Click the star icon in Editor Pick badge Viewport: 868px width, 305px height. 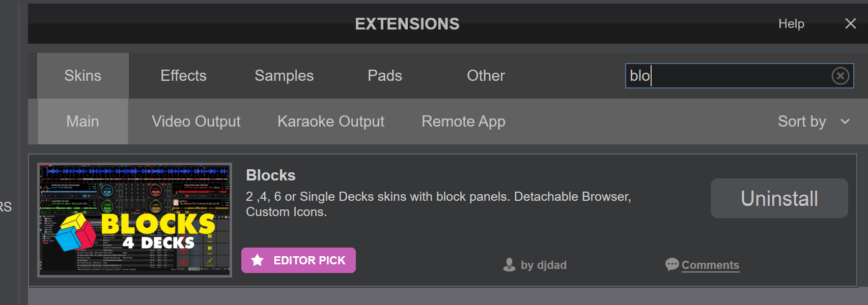tap(258, 260)
